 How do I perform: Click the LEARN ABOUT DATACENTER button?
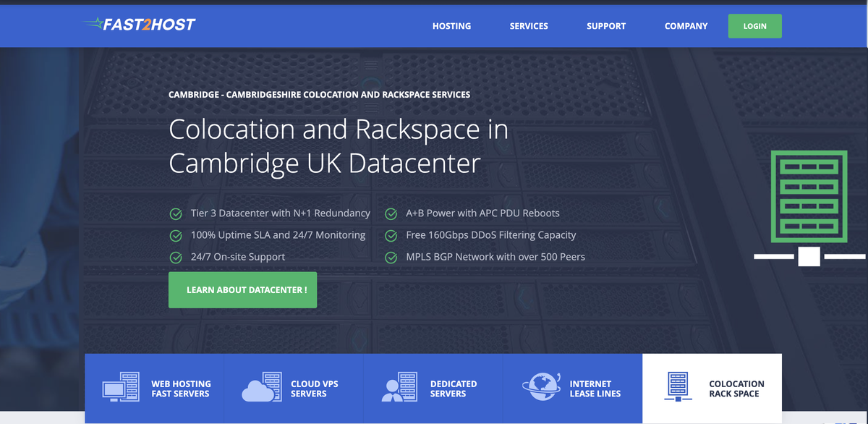coord(242,289)
